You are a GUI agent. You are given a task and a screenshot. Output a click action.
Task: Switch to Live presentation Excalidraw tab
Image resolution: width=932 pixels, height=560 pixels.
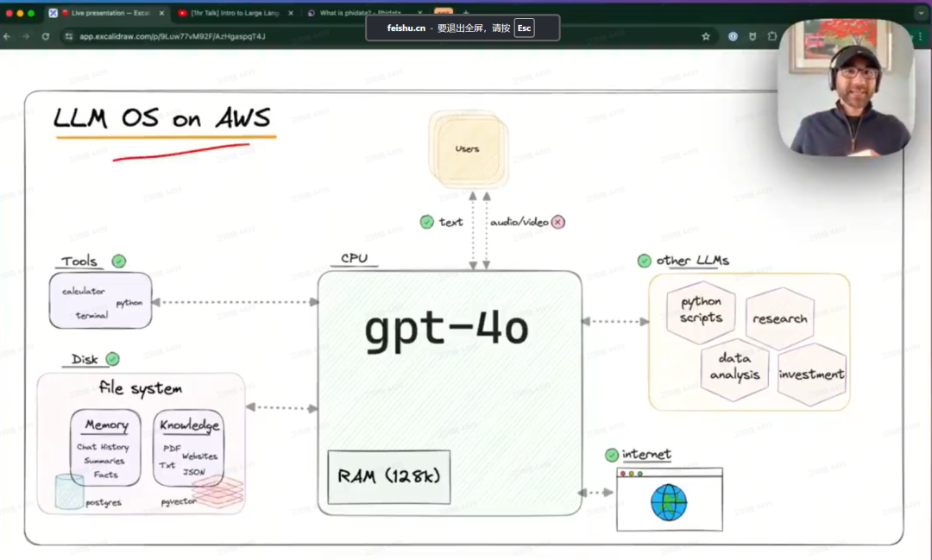click(x=107, y=12)
